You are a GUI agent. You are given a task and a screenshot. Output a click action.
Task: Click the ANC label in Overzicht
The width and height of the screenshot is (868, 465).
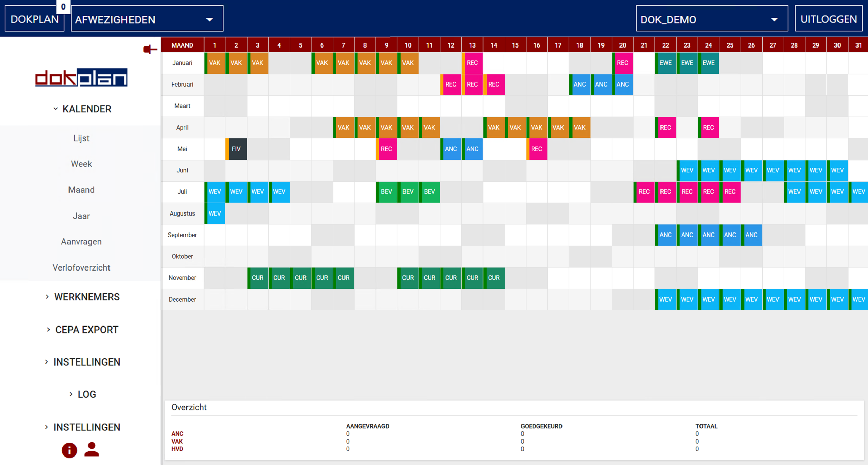[177, 434]
